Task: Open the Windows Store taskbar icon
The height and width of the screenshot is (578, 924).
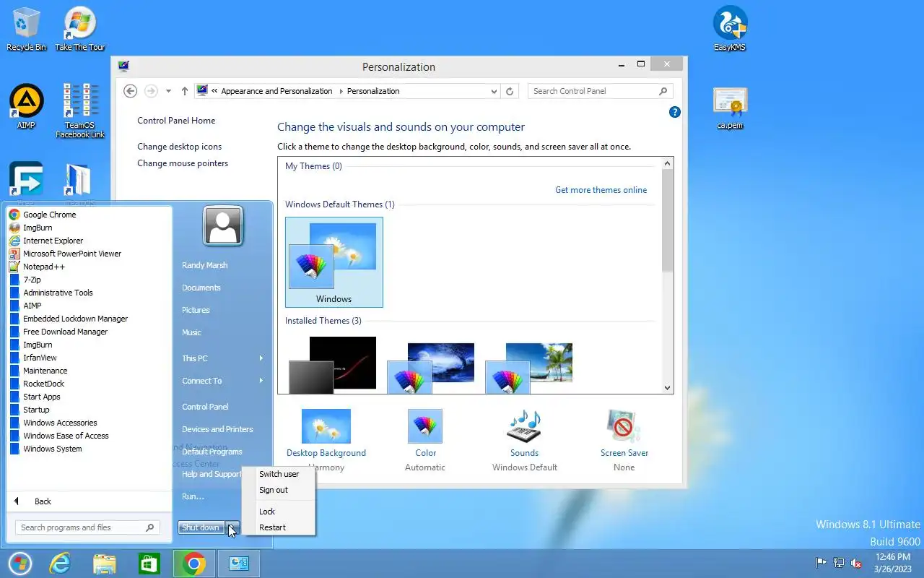Action: click(x=149, y=564)
